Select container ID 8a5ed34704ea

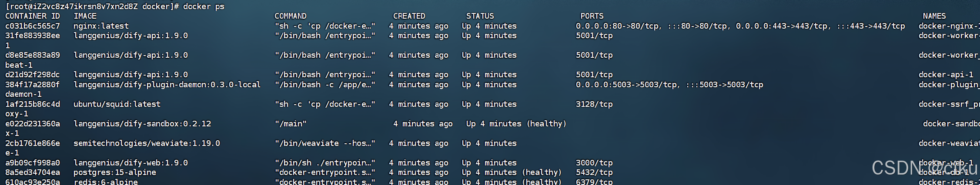click(x=33, y=172)
